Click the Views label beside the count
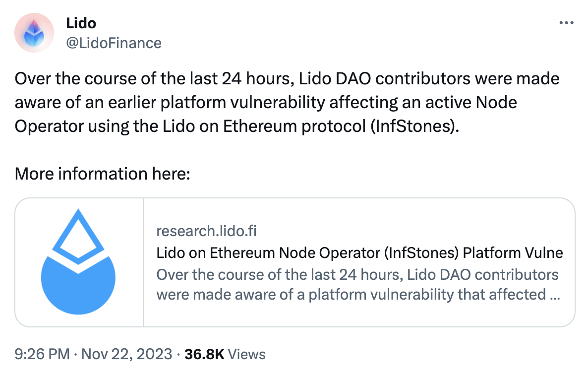Viewport: 588px width, 378px height. point(248,354)
